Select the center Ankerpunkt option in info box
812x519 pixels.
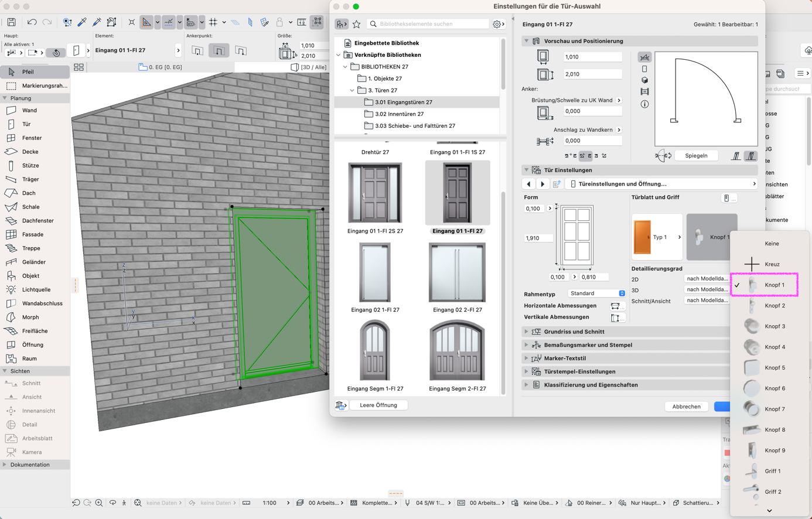[219, 51]
